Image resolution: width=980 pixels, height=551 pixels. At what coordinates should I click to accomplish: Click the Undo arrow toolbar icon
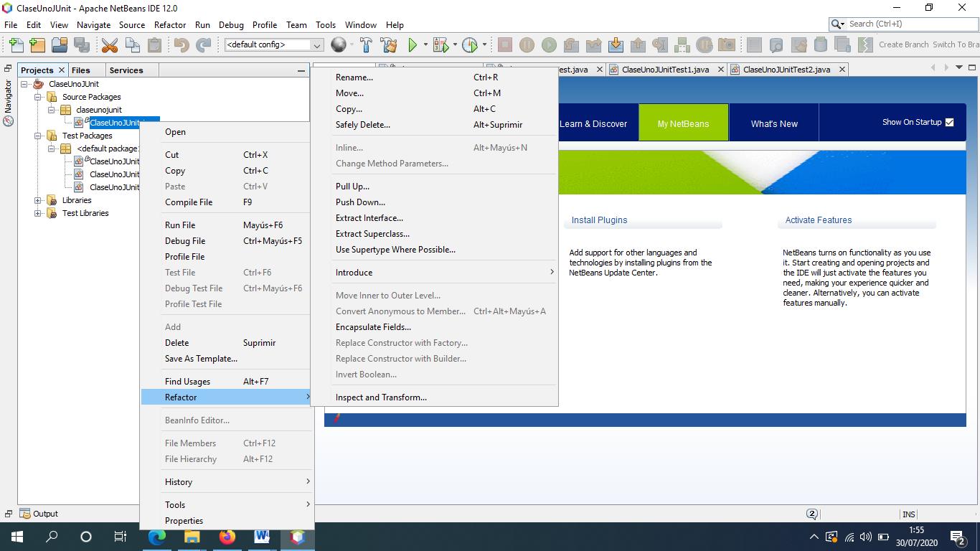182,44
